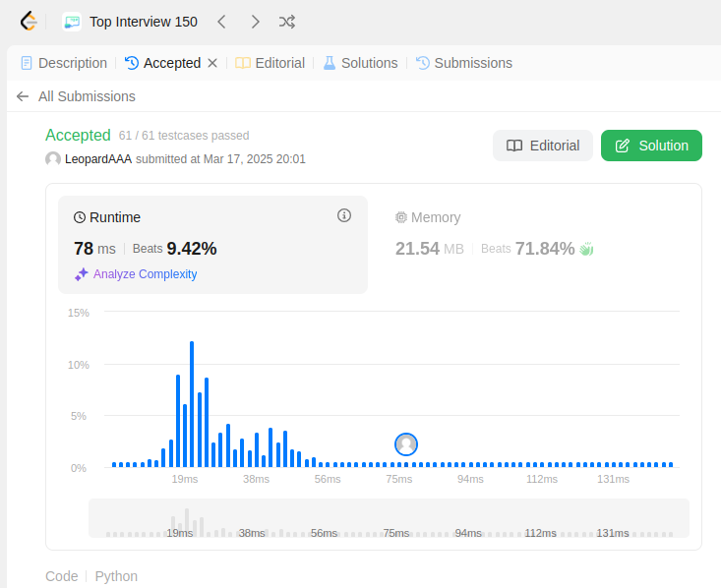721x588 pixels.
Task: Close the Accepted tab
Action: click(212, 63)
